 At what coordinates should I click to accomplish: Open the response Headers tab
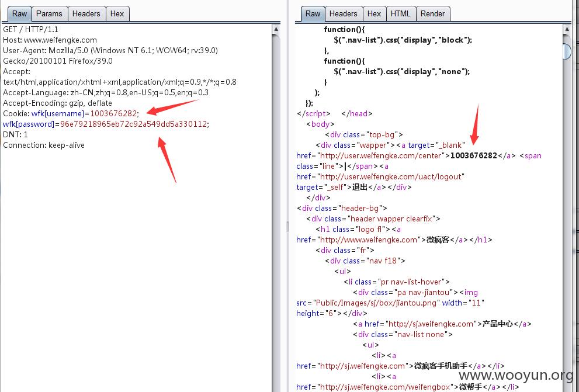point(344,13)
